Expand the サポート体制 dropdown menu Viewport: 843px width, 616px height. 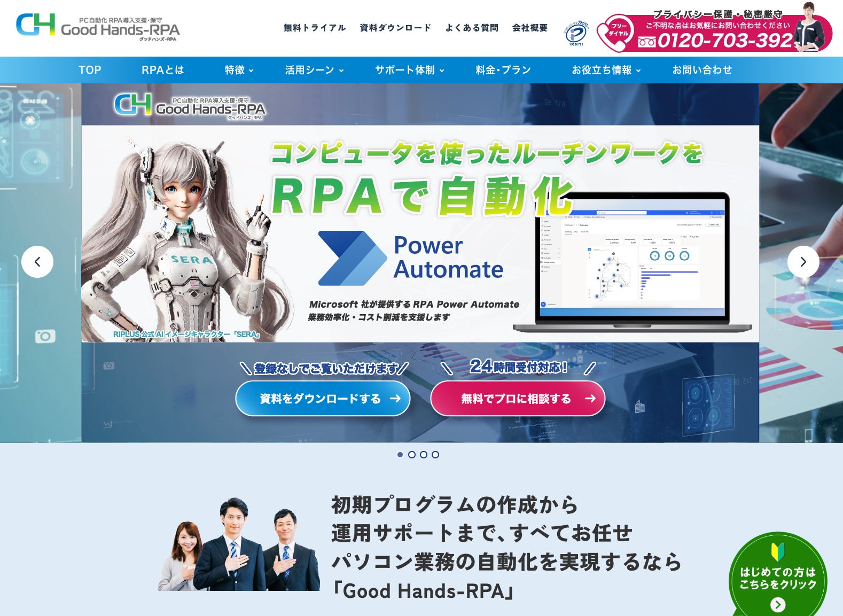pos(409,70)
